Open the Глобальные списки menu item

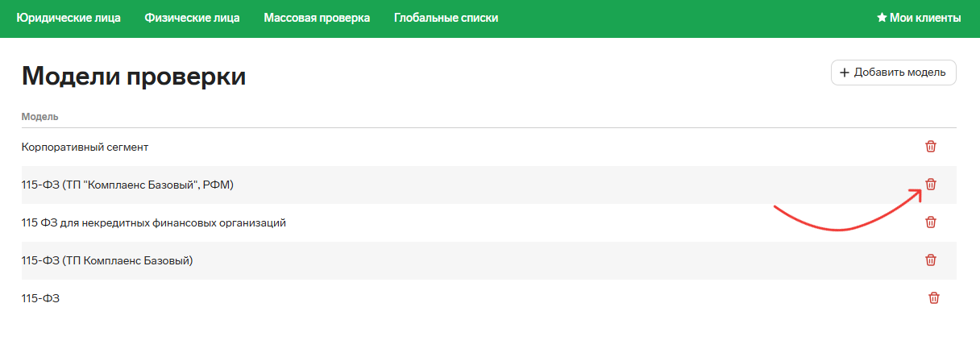[x=446, y=18]
